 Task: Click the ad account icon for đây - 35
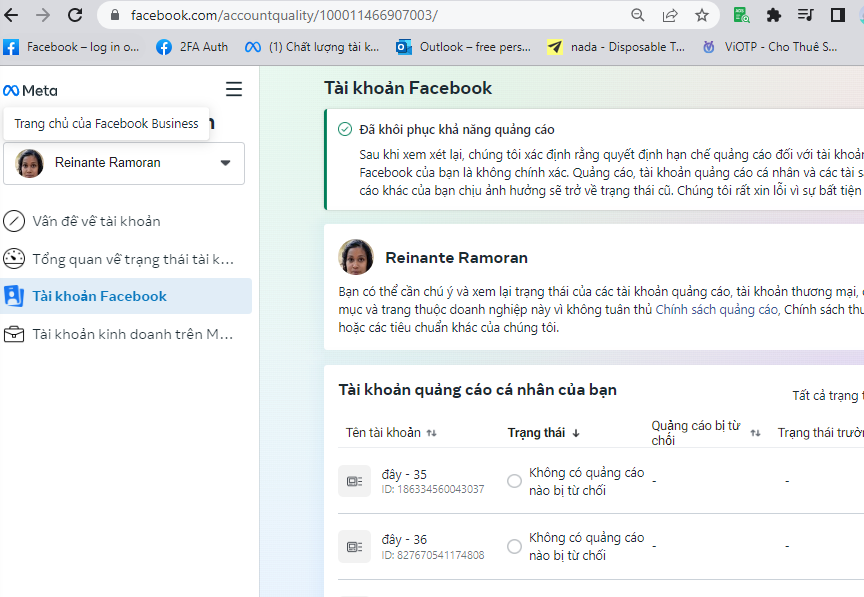pos(354,481)
